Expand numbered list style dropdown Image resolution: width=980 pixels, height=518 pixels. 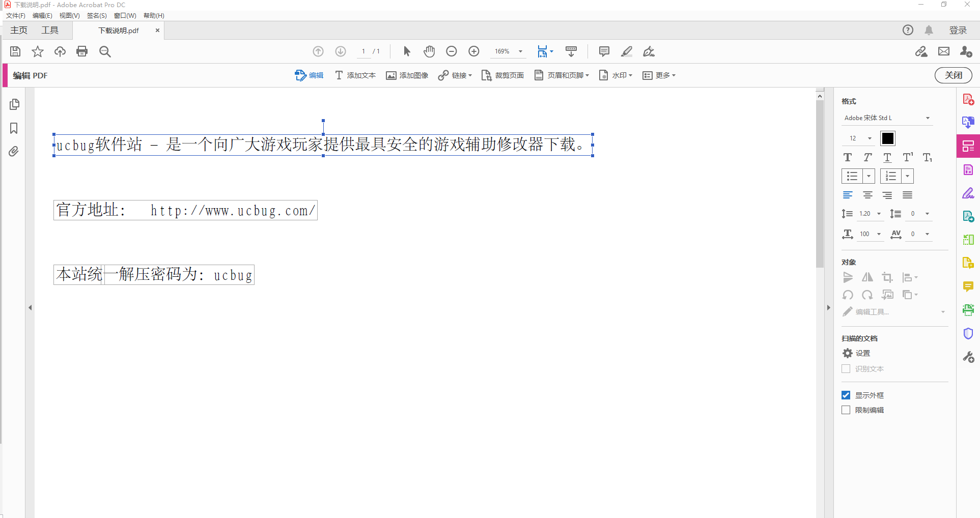tap(907, 176)
